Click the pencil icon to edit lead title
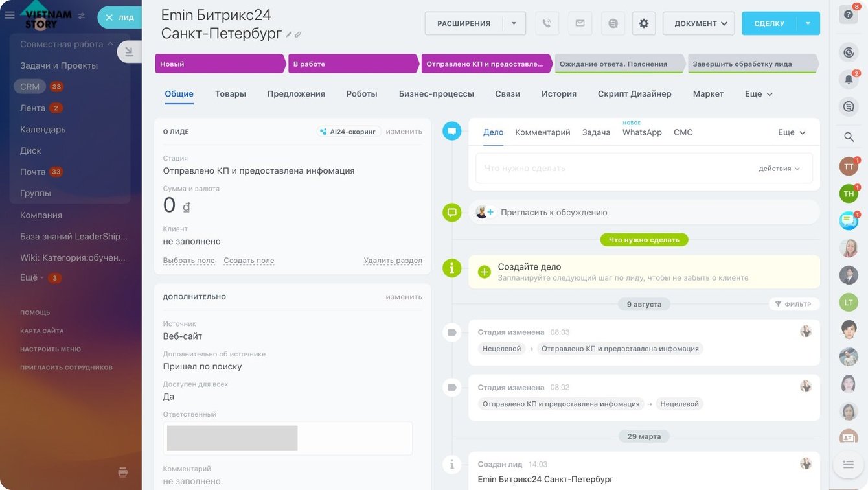868x490 pixels. click(289, 34)
